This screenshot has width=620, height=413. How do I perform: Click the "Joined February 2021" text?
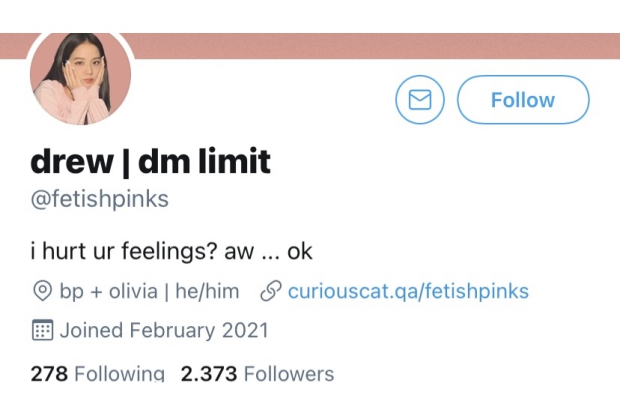[164, 330]
